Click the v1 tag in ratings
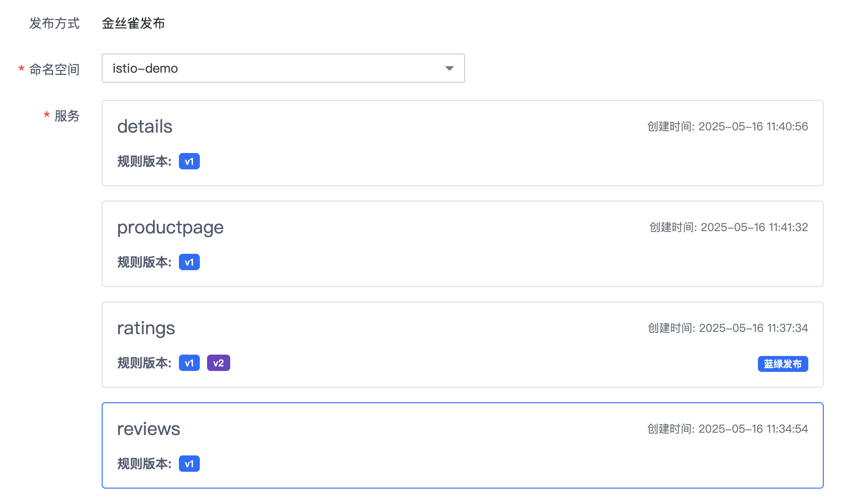 (189, 363)
